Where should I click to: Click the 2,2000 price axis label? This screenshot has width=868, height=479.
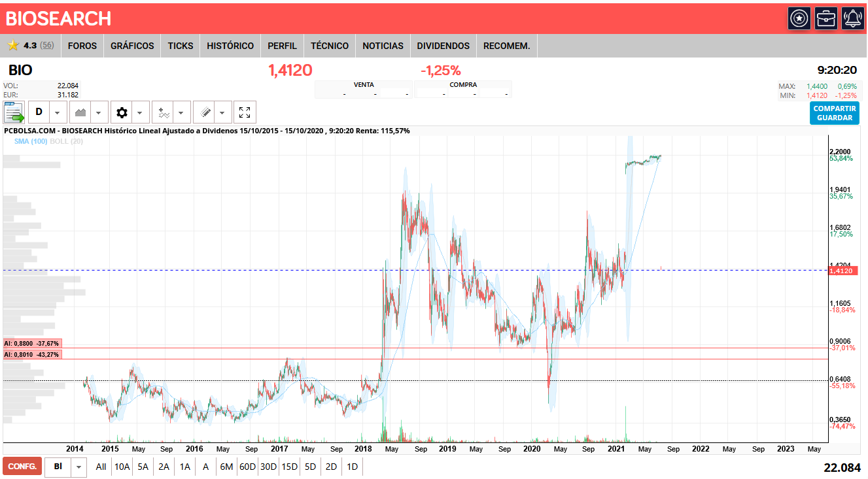click(x=840, y=152)
